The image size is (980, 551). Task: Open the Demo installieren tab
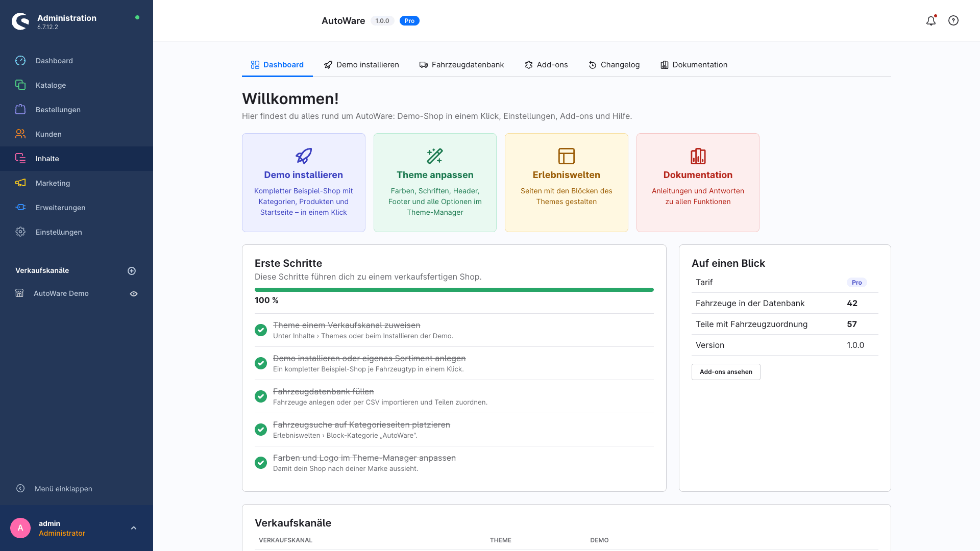361,65
